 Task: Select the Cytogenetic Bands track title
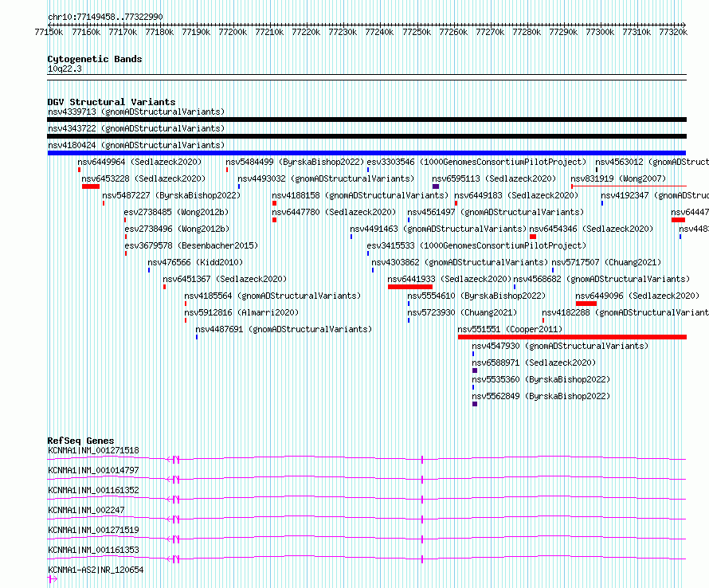(x=95, y=59)
